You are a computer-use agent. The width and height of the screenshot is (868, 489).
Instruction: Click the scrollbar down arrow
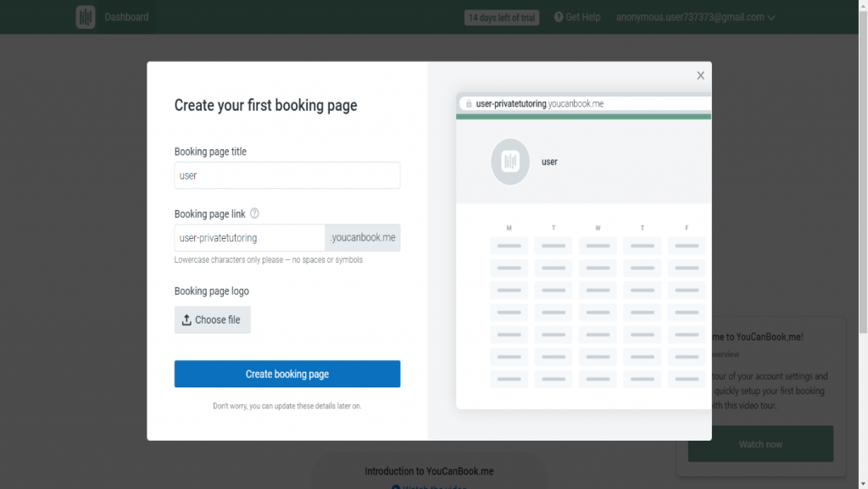click(863, 484)
